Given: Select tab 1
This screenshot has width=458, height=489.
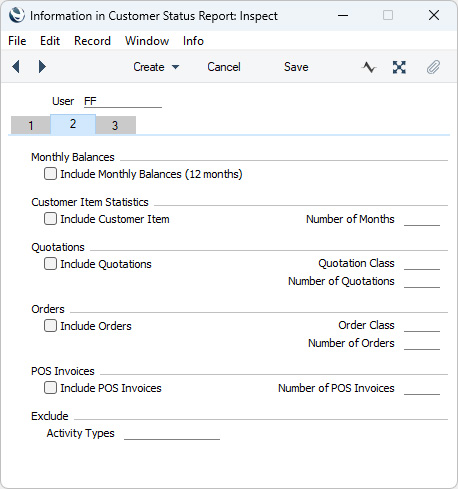Looking at the screenshot, I should coord(31,125).
